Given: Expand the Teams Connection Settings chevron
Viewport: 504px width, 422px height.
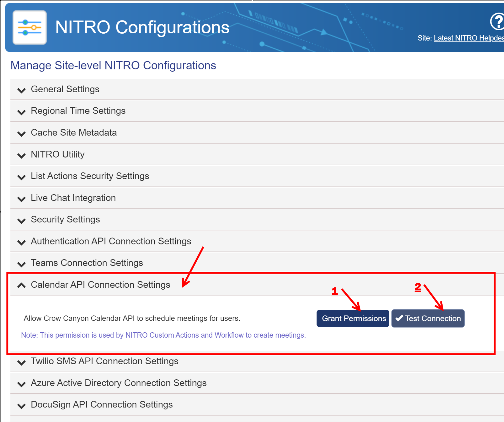Looking at the screenshot, I should tap(22, 264).
